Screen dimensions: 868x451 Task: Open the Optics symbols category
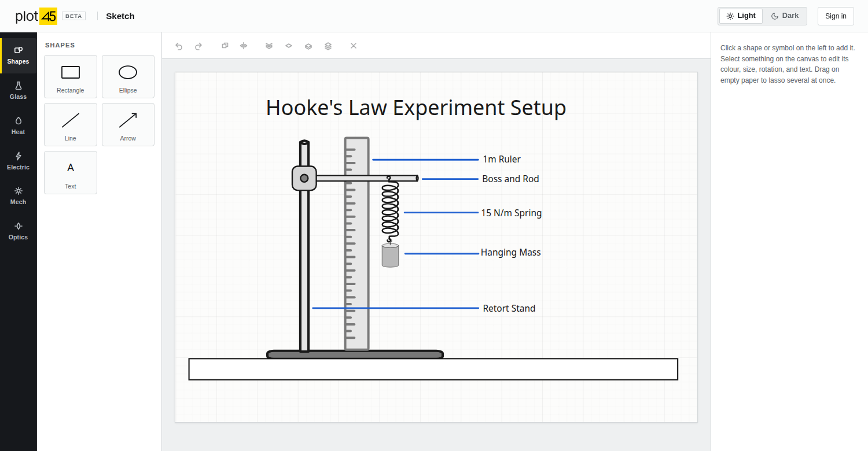coord(19,231)
